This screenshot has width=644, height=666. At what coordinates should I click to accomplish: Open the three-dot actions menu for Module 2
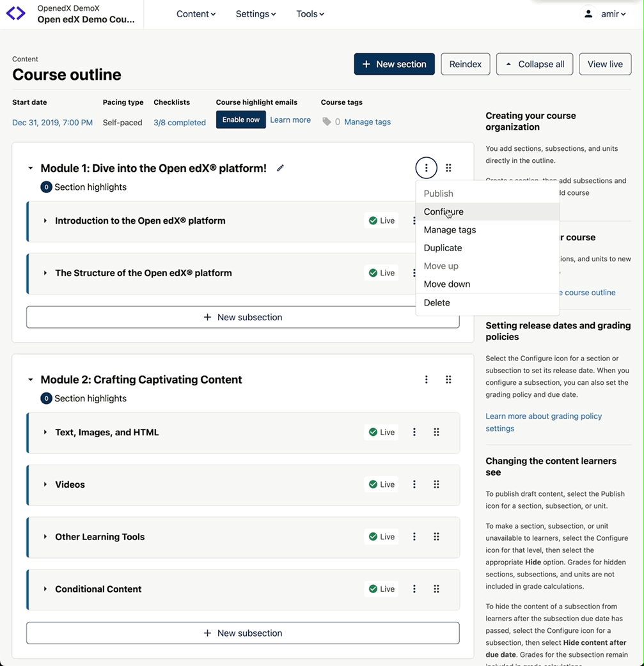click(x=427, y=380)
